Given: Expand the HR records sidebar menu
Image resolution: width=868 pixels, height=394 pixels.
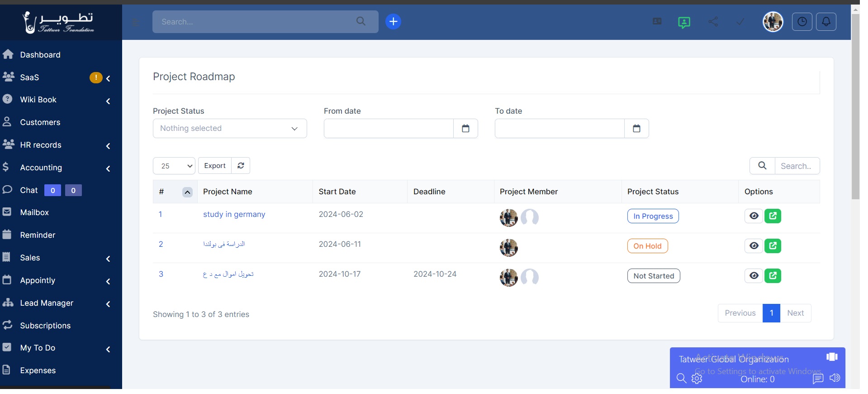Looking at the screenshot, I should pyautogui.click(x=41, y=145).
